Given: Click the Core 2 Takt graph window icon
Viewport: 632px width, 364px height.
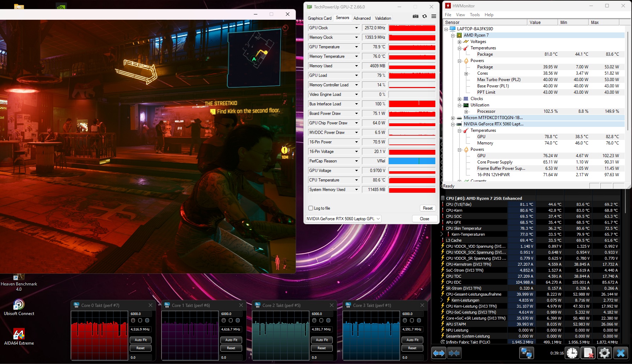Looking at the screenshot, I should click(258, 305).
